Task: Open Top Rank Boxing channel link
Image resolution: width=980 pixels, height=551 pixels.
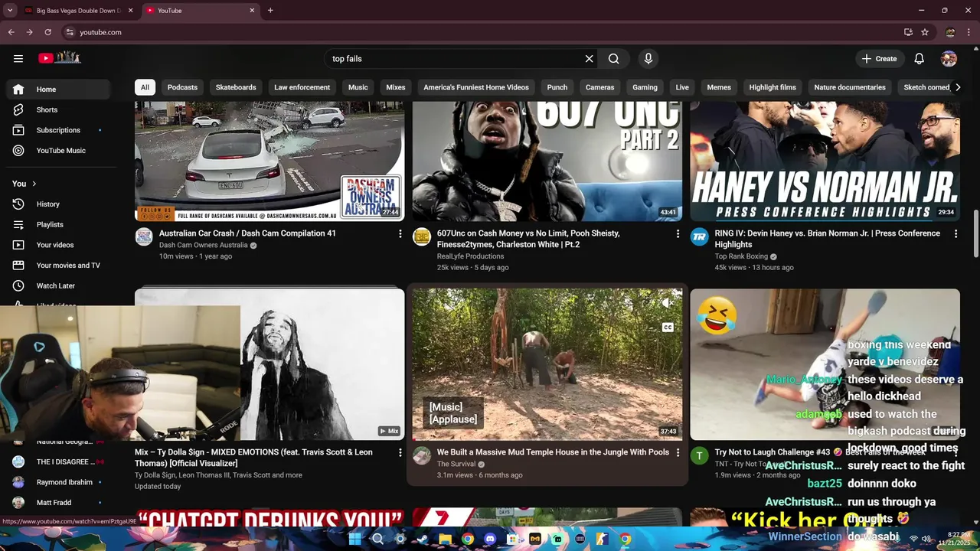Action: (741, 256)
